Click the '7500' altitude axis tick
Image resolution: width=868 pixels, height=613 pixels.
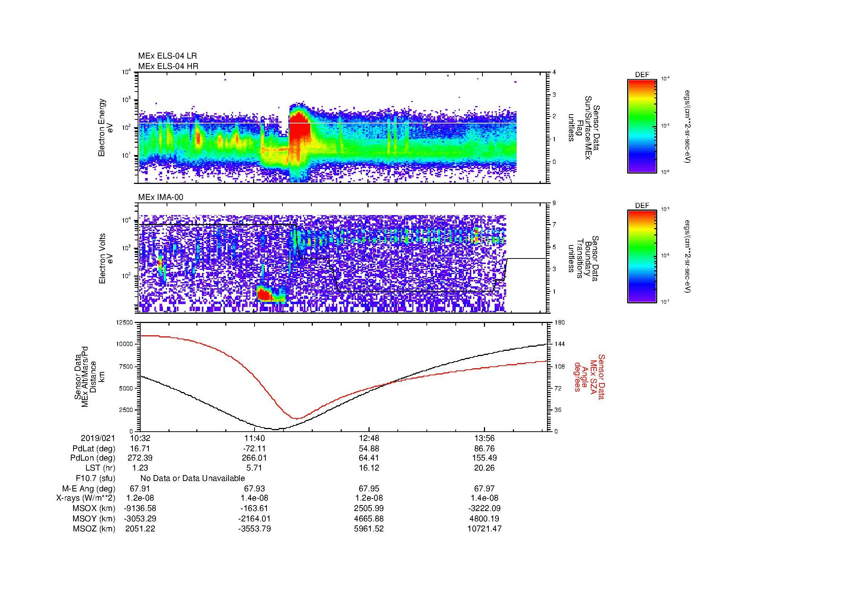(127, 366)
